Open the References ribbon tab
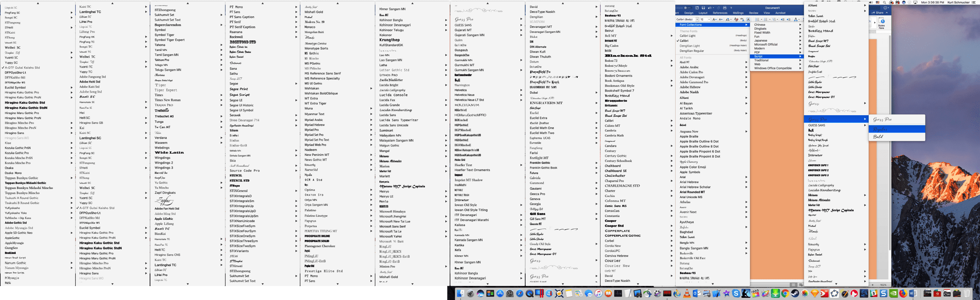The height and width of the screenshot is (300, 980). pyautogui.click(x=720, y=13)
